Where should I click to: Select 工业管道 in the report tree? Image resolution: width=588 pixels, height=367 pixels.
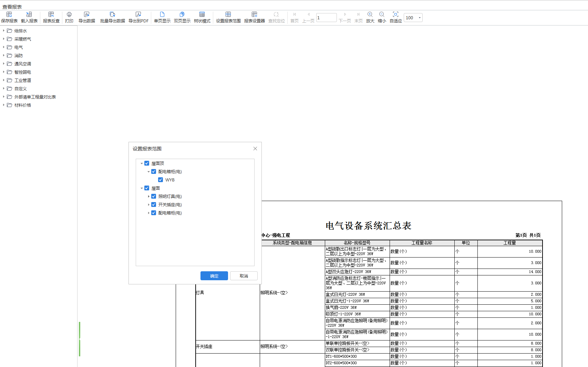(x=23, y=80)
